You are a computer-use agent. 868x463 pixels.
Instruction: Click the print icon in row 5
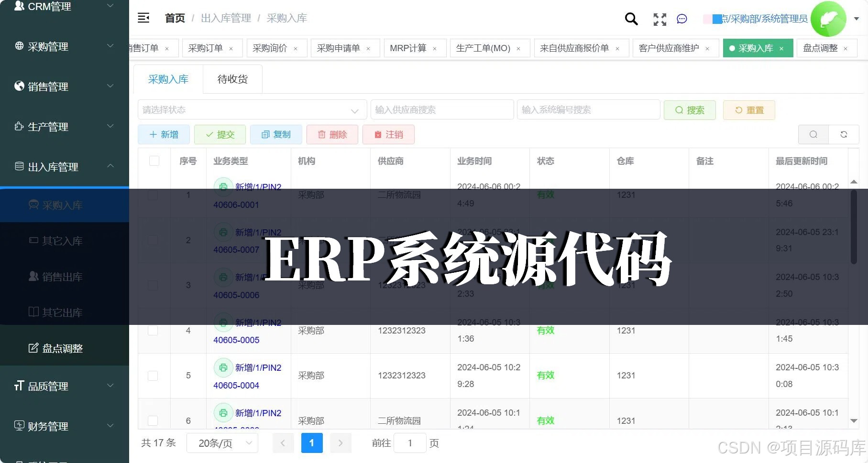click(223, 368)
